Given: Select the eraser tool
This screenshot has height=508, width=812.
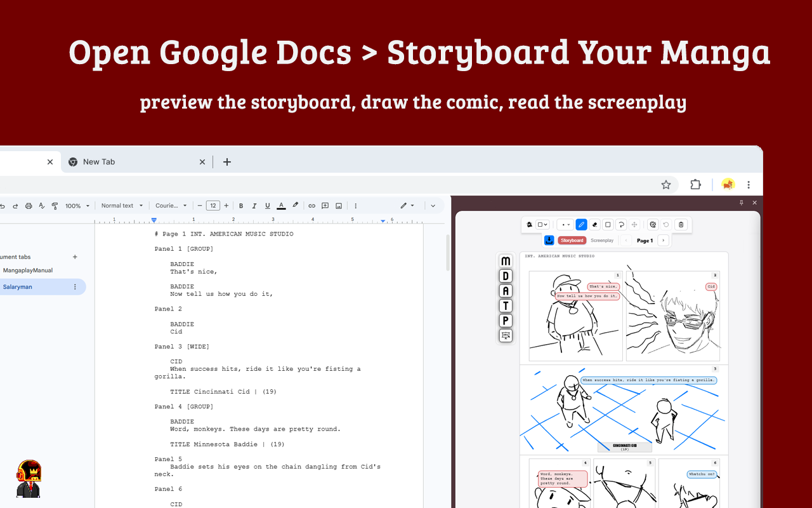Looking at the screenshot, I should pyautogui.click(x=594, y=225).
